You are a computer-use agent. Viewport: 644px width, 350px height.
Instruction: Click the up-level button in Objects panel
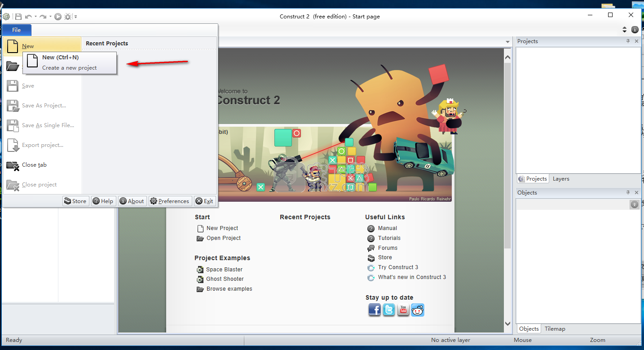point(635,204)
